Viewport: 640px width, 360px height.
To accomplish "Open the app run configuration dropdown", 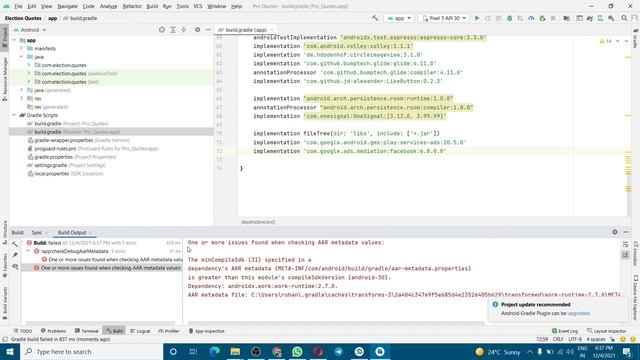I will [x=399, y=18].
